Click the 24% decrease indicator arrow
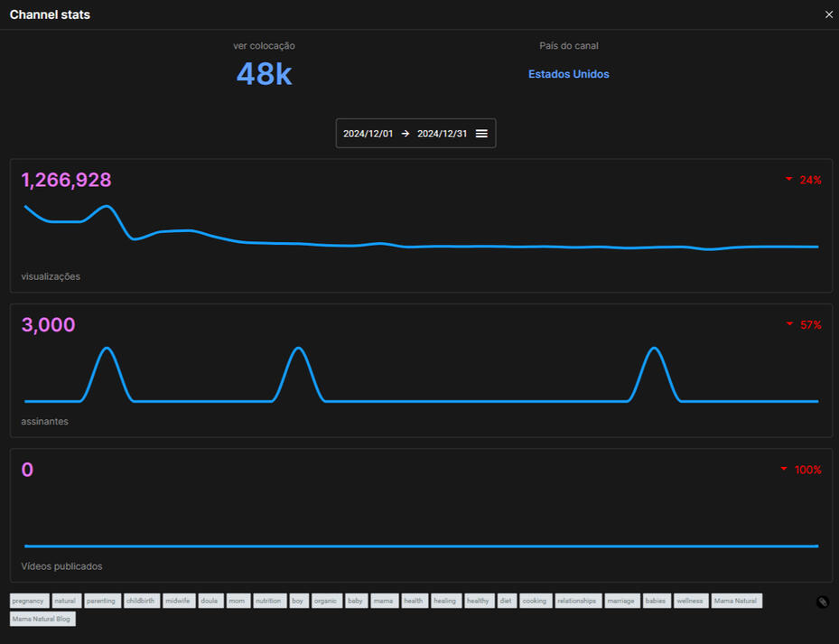The width and height of the screenshot is (839, 644). [788, 179]
